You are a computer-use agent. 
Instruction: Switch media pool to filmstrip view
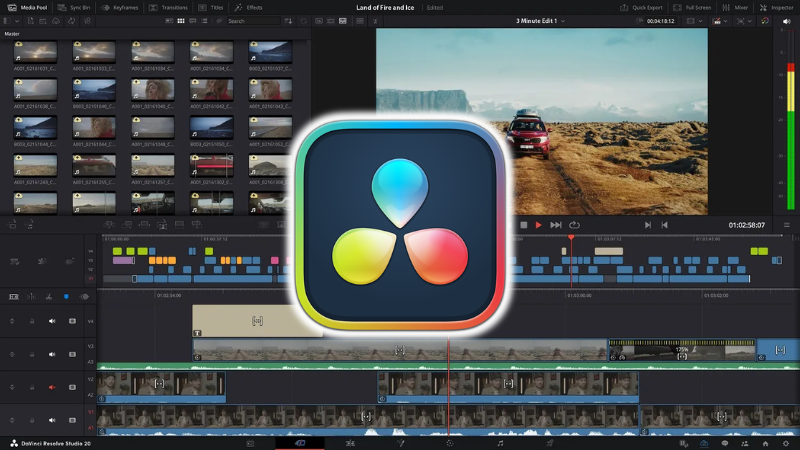point(192,21)
